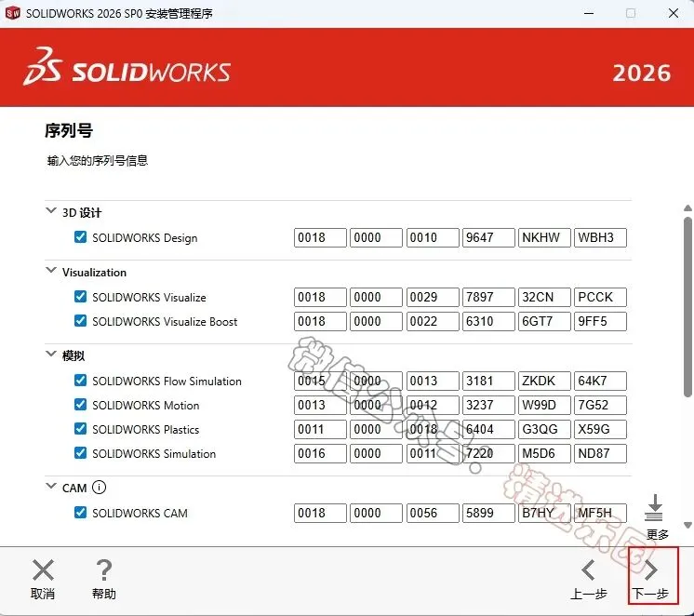The image size is (694, 616).
Task: Uncheck the SOLIDWORKS Visualize checkbox
Action: click(x=81, y=296)
